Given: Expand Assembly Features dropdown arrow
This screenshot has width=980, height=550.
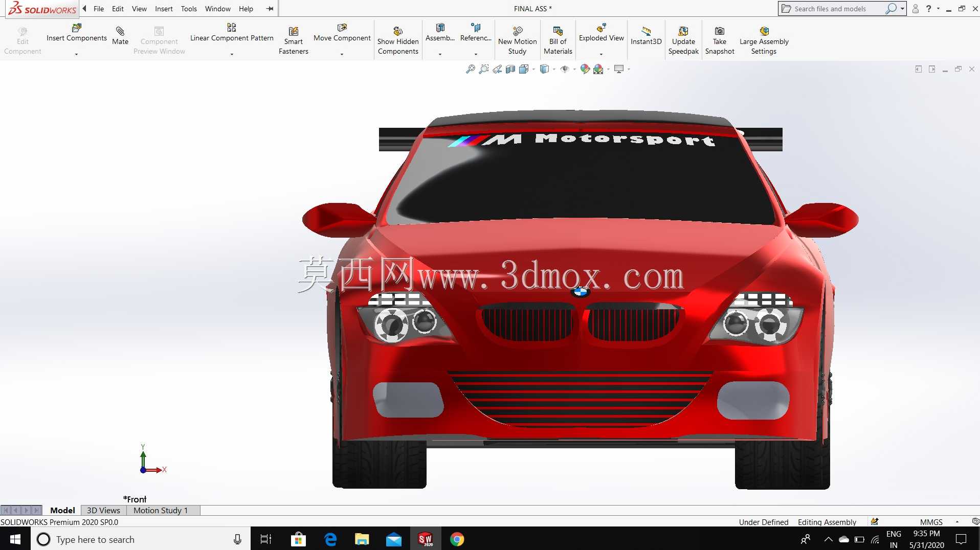Looking at the screenshot, I should click(440, 54).
